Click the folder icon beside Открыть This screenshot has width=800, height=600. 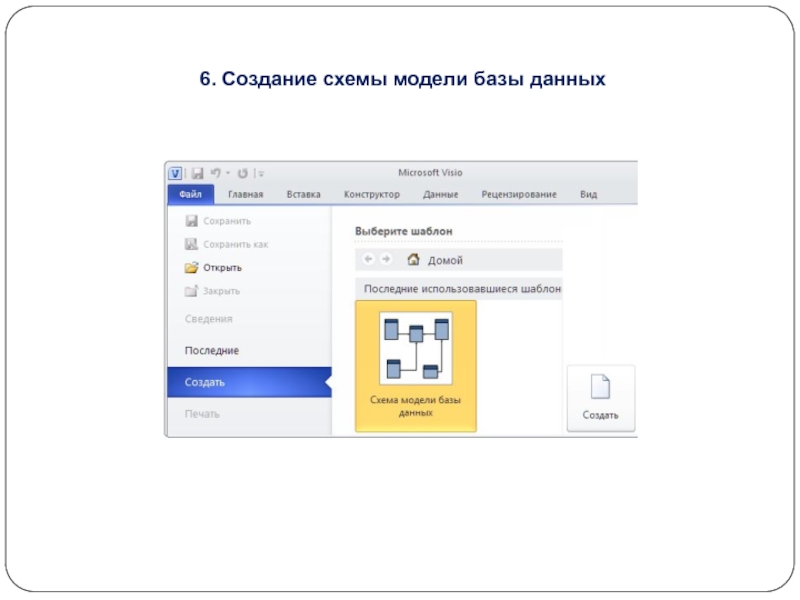(191, 268)
